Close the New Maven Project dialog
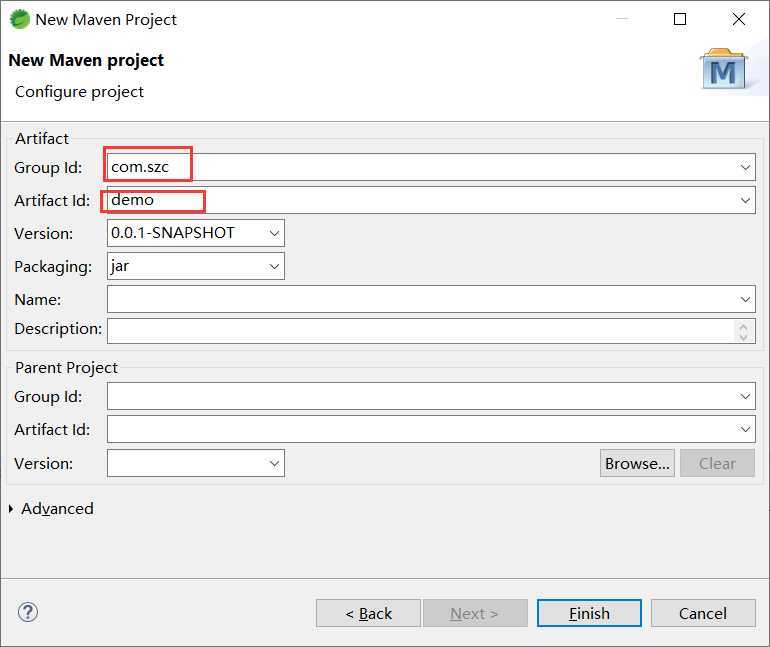Screen dimensions: 770x647 tap(739, 19)
